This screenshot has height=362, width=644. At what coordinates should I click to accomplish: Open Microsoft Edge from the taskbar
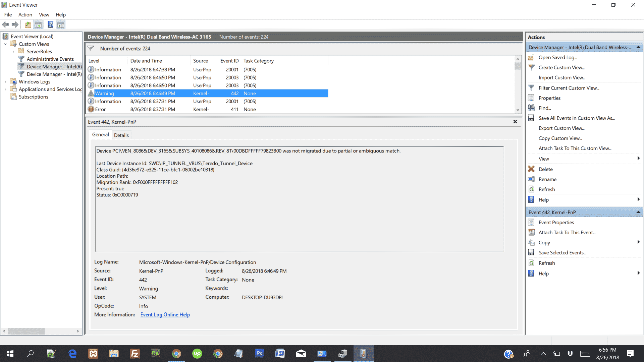pos(72,354)
